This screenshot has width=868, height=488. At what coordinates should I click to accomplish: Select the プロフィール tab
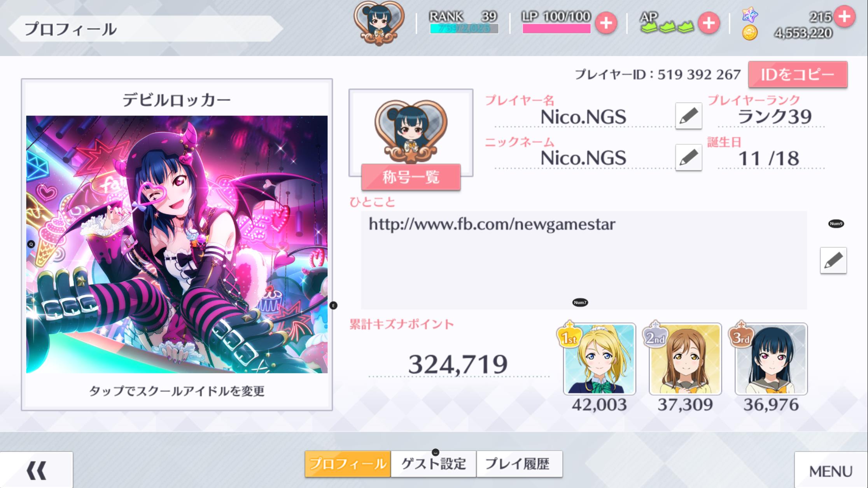click(x=348, y=464)
